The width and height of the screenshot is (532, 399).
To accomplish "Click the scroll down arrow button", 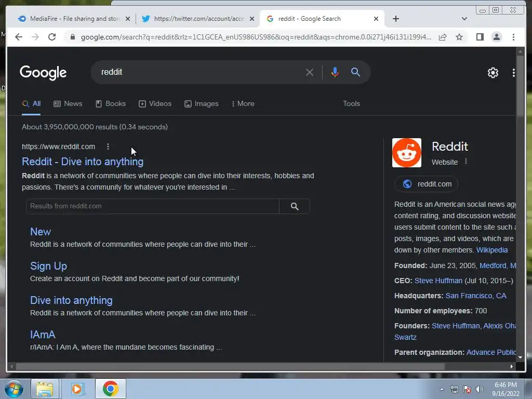I will (x=520, y=357).
